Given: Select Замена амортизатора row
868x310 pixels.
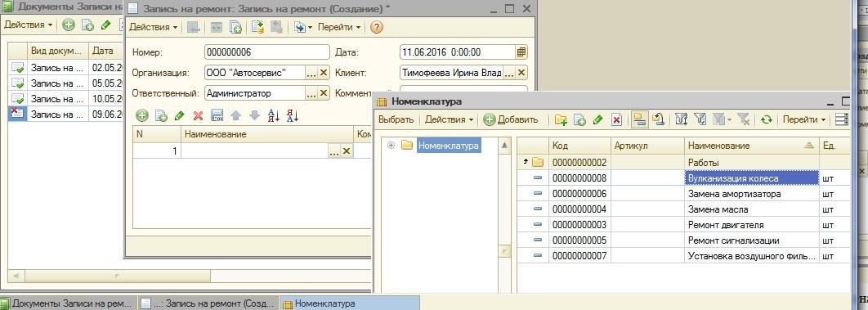Looking at the screenshot, I should point(683,194).
